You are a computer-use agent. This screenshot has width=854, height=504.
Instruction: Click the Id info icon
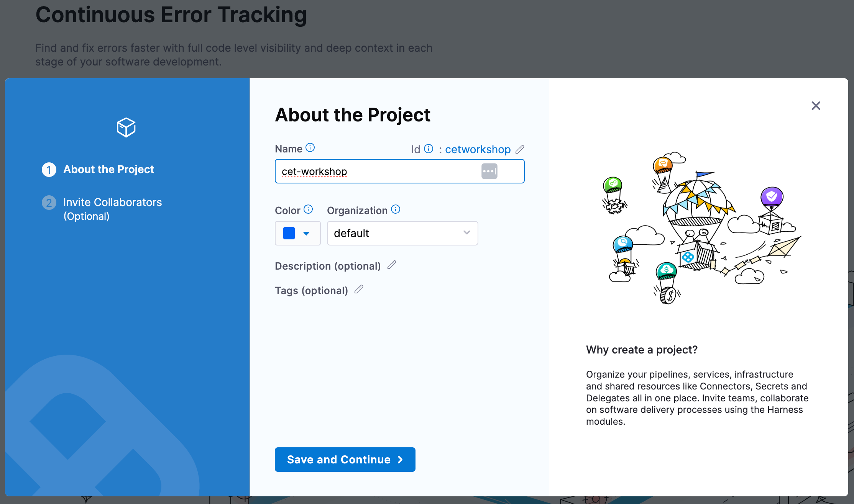(428, 149)
